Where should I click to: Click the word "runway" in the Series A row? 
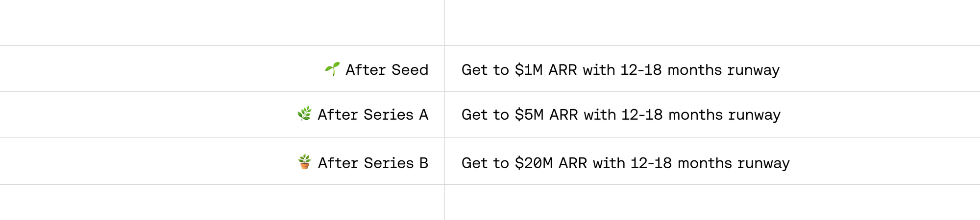(x=754, y=115)
